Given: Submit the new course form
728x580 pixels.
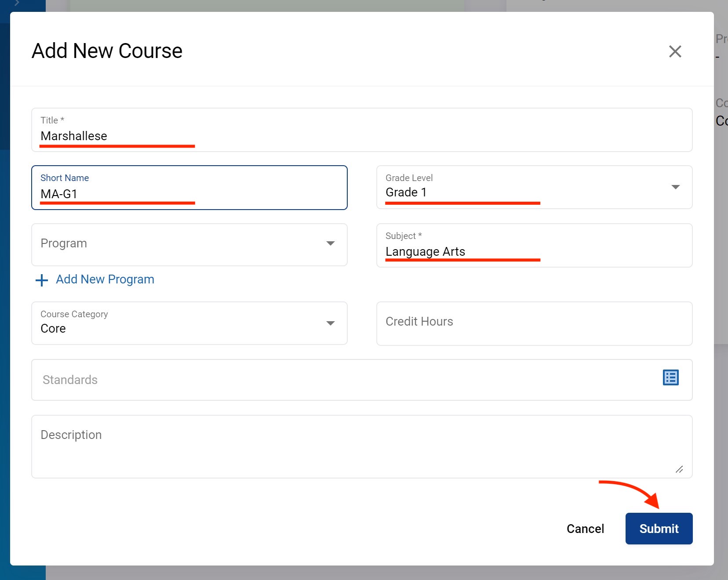Looking at the screenshot, I should pyautogui.click(x=659, y=529).
